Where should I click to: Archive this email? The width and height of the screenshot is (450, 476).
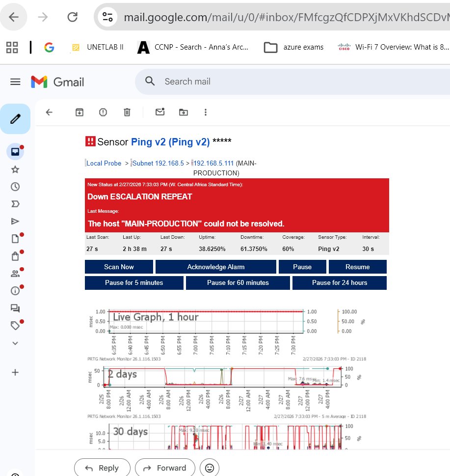[79, 112]
